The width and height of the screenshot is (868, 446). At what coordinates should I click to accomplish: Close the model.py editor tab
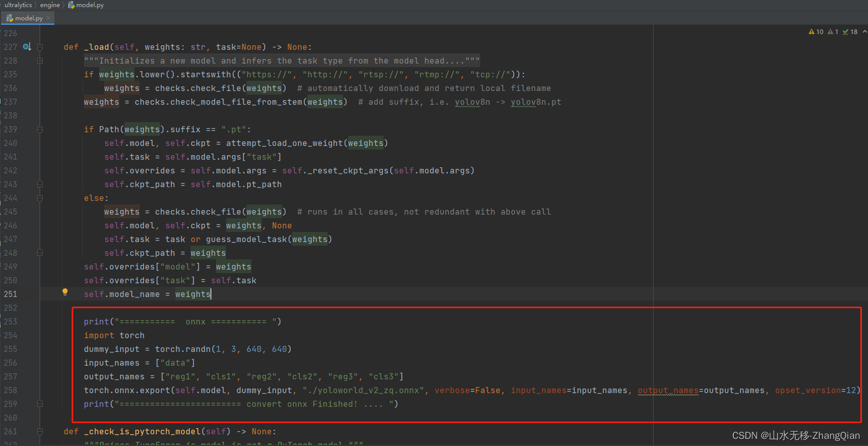pos(48,18)
